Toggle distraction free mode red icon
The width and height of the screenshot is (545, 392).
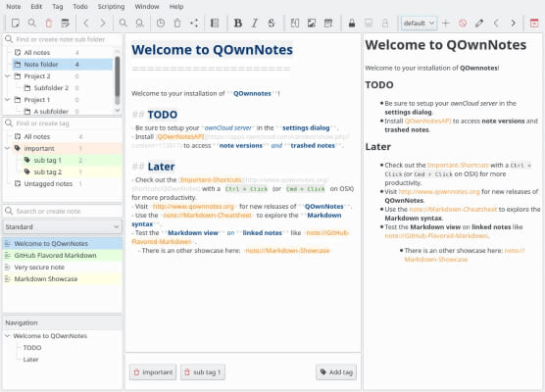point(534,24)
